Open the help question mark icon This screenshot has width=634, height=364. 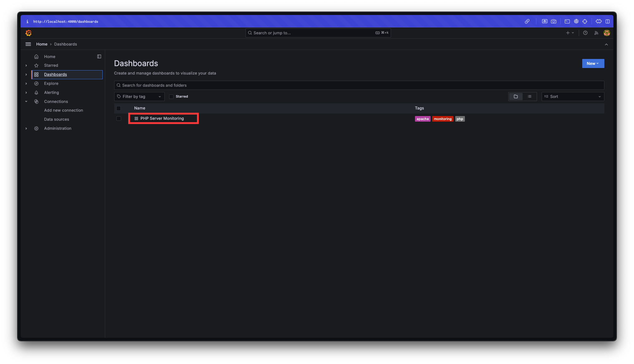coord(585,33)
